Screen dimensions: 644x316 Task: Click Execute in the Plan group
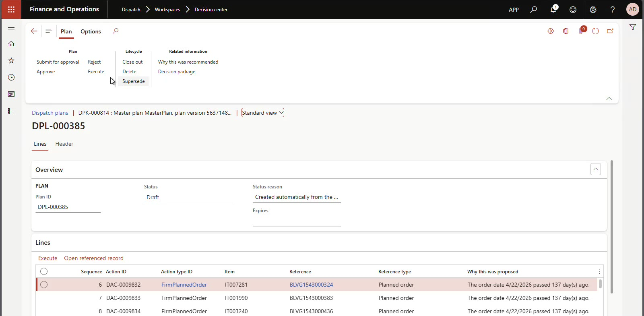[96, 72]
